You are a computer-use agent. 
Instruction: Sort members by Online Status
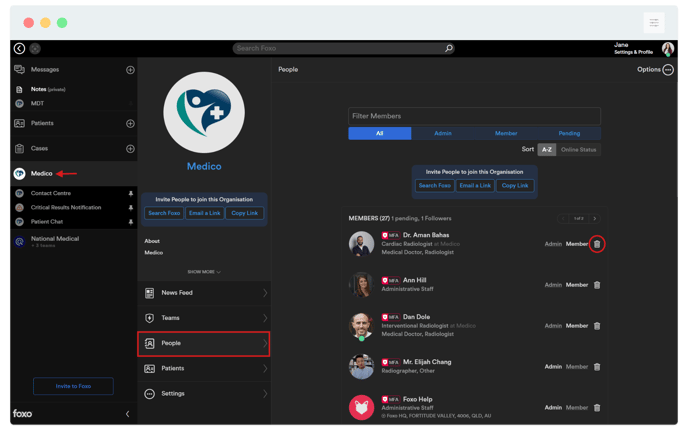pyautogui.click(x=578, y=150)
